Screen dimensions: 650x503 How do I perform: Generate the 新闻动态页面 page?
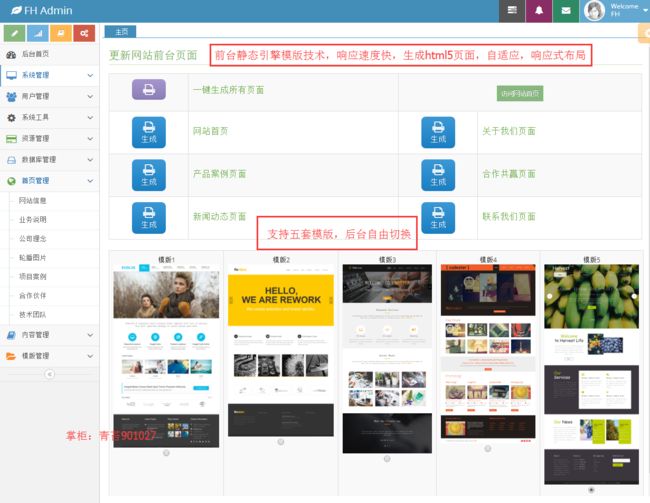(x=149, y=218)
